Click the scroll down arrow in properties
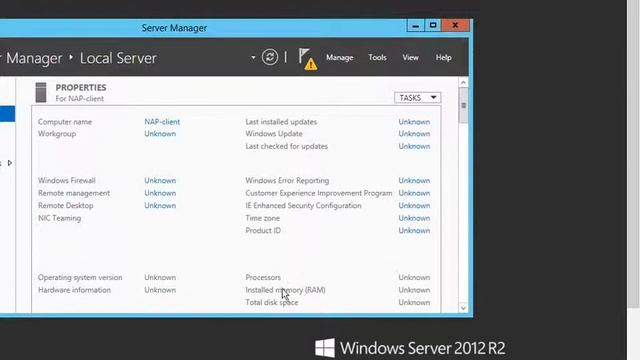Image resolution: width=640 pixels, height=360 pixels. point(463,308)
